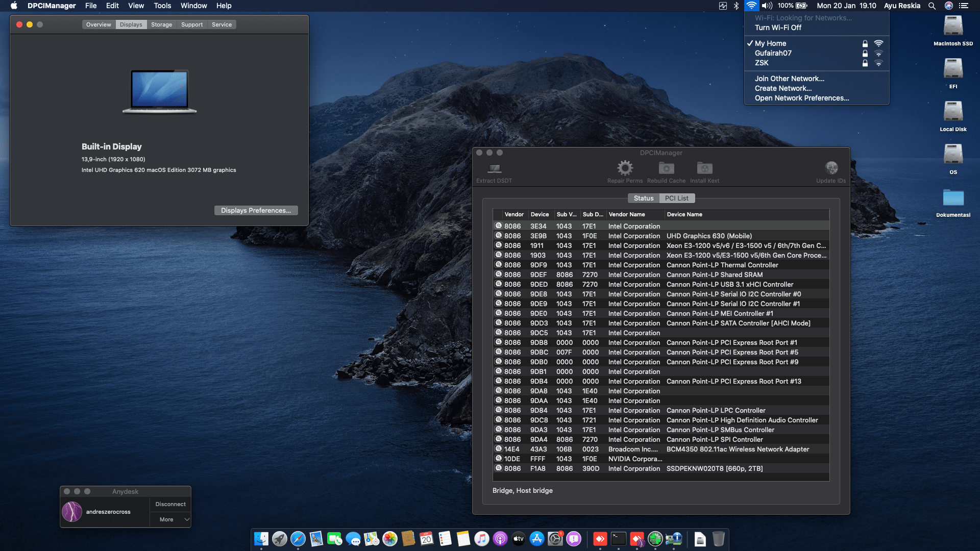Click the Install Kext icon
The image size is (980, 551).
click(x=704, y=168)
